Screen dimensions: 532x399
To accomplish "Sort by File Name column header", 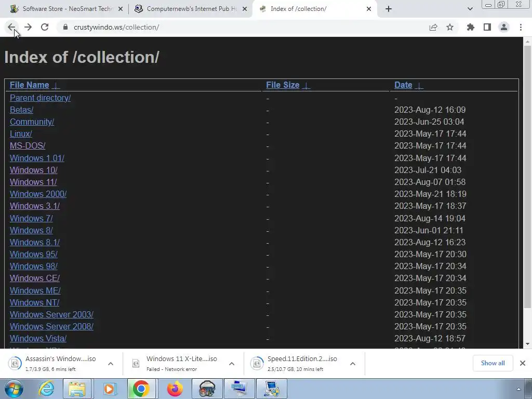I will point(30,85).
